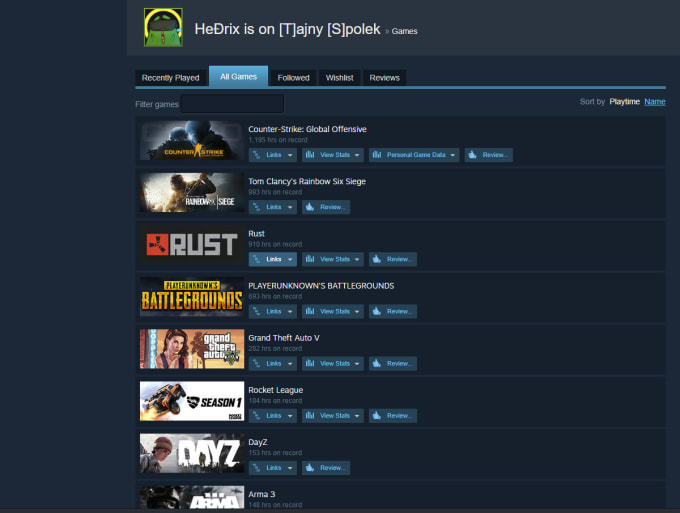Screen dimensions: 680x513
Task: Open the Followed tab
Action: (294, 78)
